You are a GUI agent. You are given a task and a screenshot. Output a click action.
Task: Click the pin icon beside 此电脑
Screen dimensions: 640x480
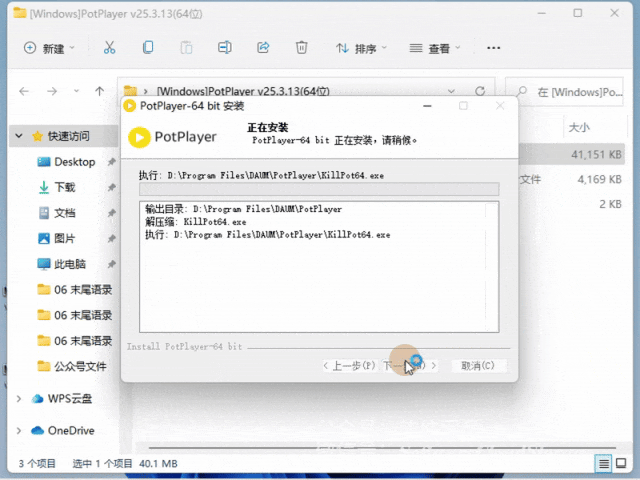111,264
